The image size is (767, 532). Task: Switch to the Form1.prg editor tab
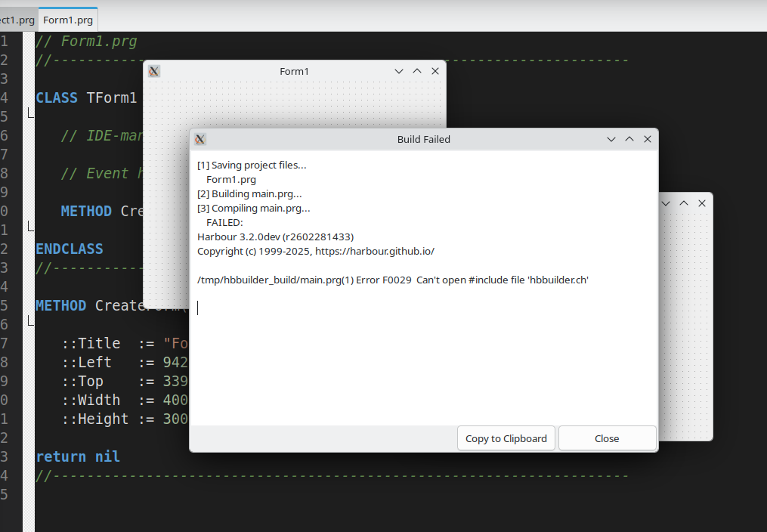[68, 19]
